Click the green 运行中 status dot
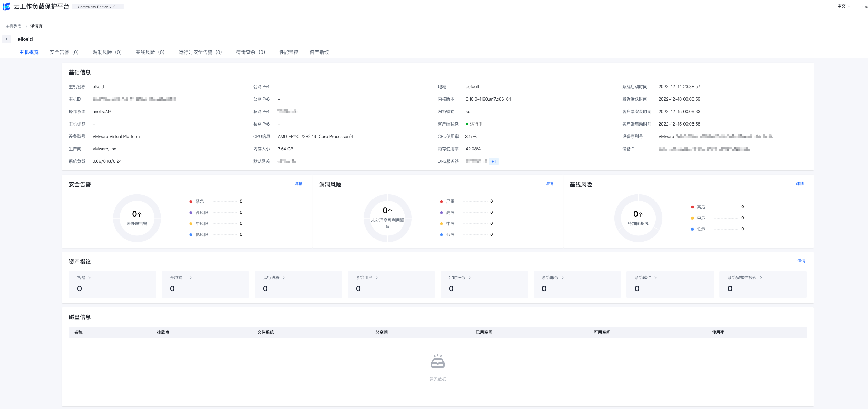 coord(467,124)
